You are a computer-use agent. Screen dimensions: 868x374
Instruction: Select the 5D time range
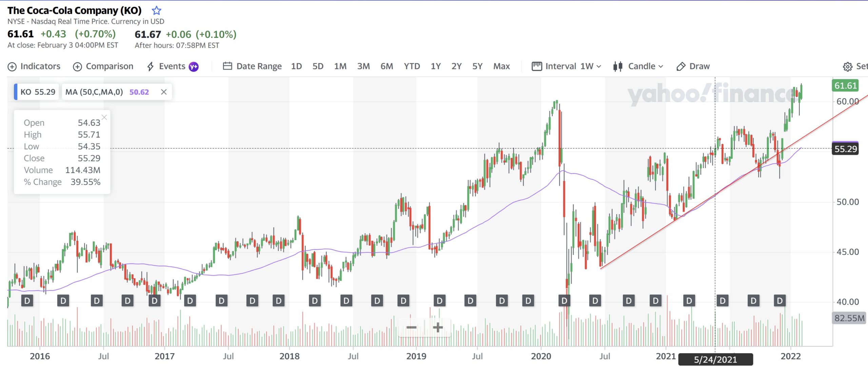(318, 66)
